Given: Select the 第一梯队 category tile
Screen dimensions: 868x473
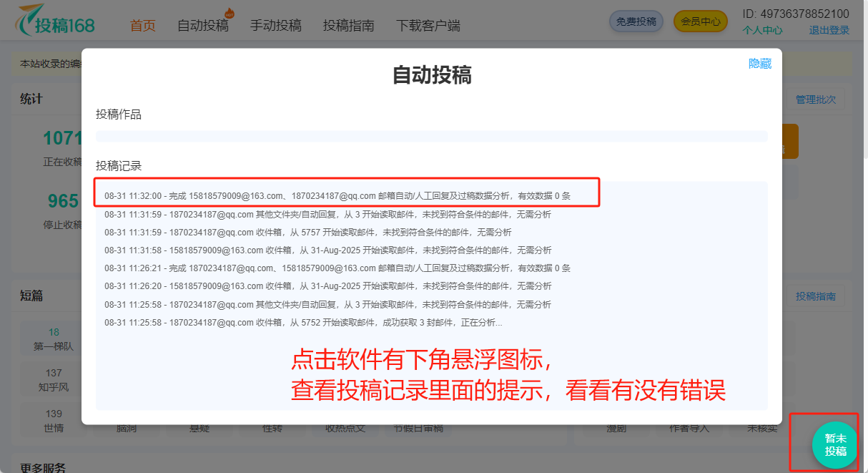Looking at the screenshot, I should (x=54, y=340).
